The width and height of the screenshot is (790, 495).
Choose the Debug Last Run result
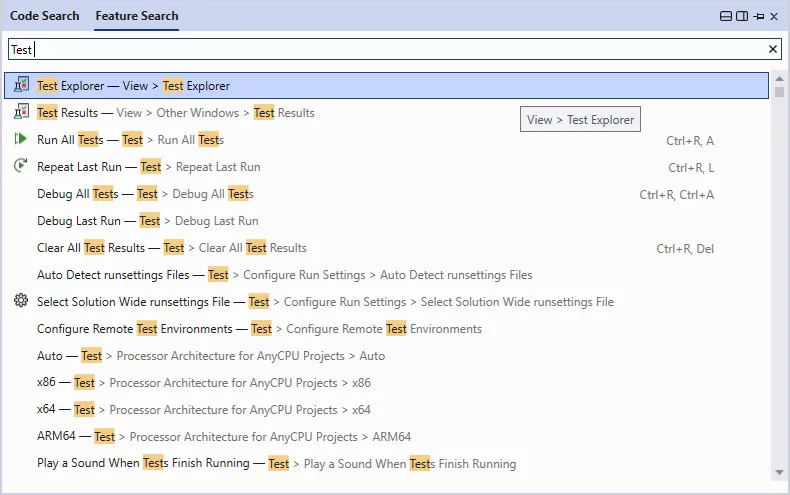pos(386,221)
